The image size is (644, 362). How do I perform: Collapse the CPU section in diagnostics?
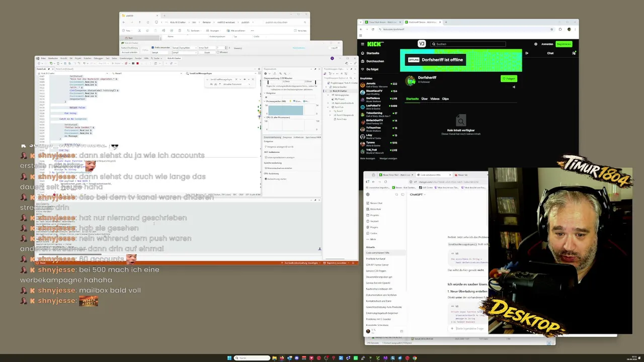265,117
